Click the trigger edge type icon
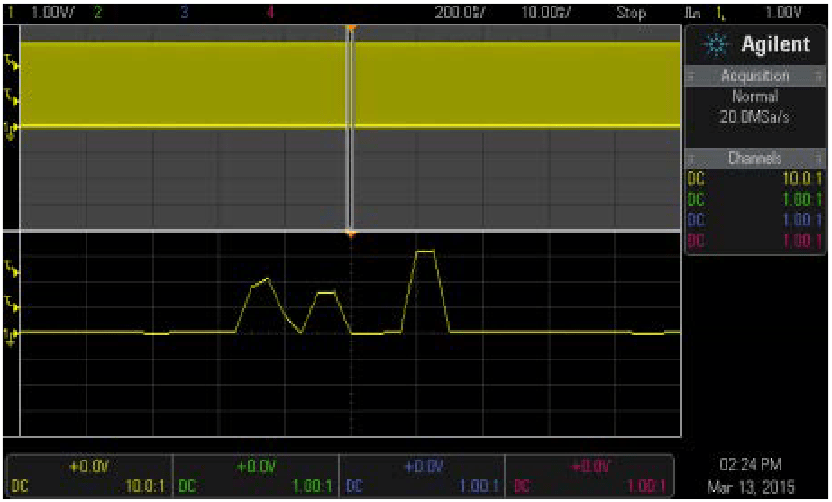The image size is (832, 502). point(692,13)
